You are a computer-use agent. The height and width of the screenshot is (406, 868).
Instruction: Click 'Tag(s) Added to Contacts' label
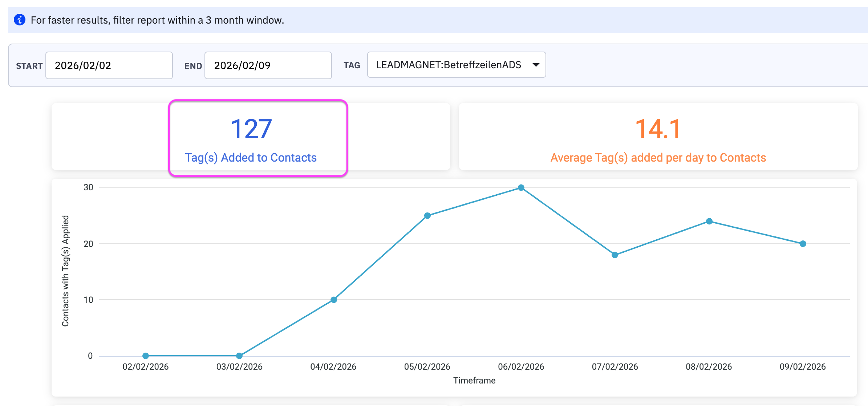point(251,158)
